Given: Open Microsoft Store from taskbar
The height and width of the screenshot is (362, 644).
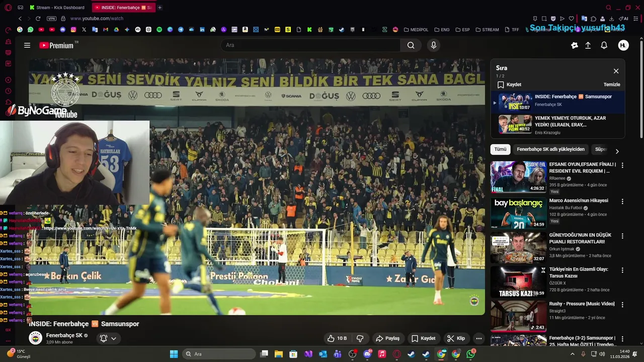Looking at the screenshot, I should [x=293, y=354].
